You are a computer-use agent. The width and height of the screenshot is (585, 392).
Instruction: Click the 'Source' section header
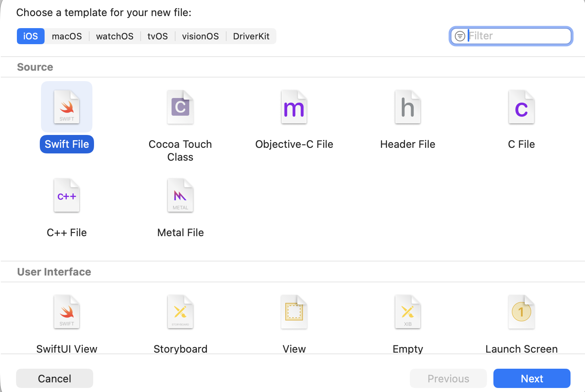click(x=35, y=67)
